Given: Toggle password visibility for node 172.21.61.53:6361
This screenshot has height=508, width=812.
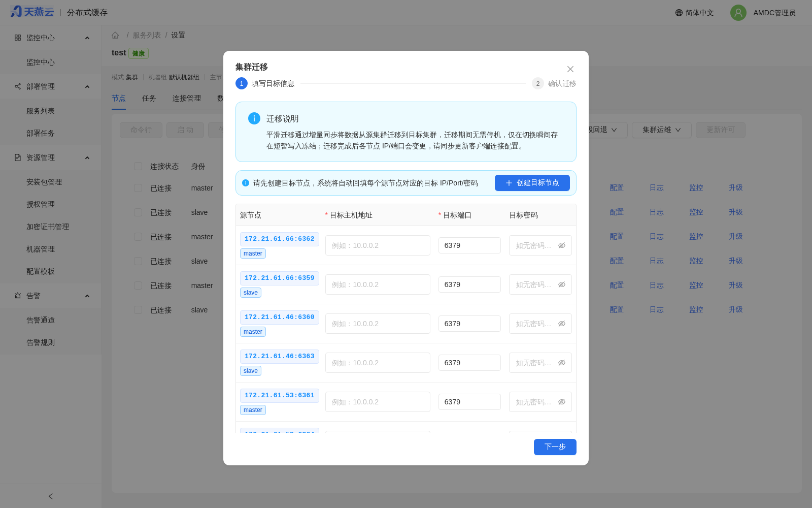Looking at the screenshot, I should tap(562, 402).
